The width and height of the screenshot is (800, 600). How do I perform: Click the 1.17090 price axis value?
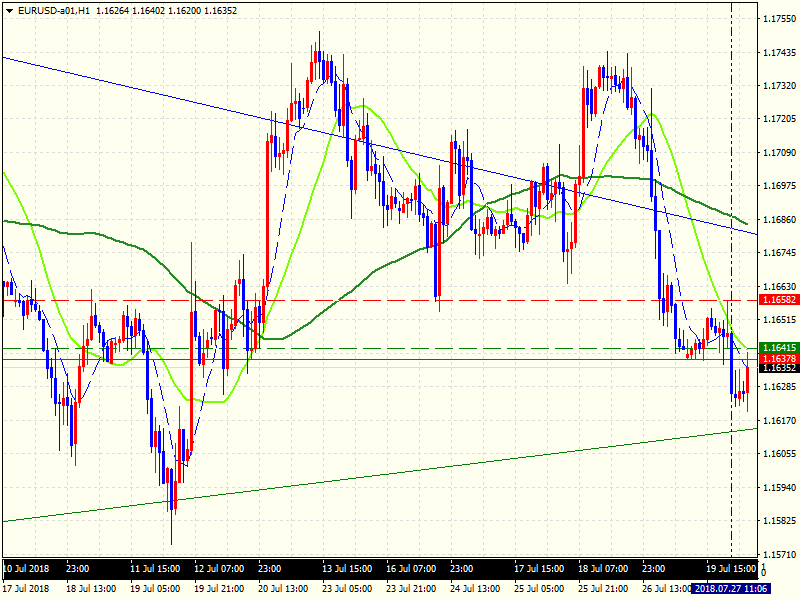(779, 153)
